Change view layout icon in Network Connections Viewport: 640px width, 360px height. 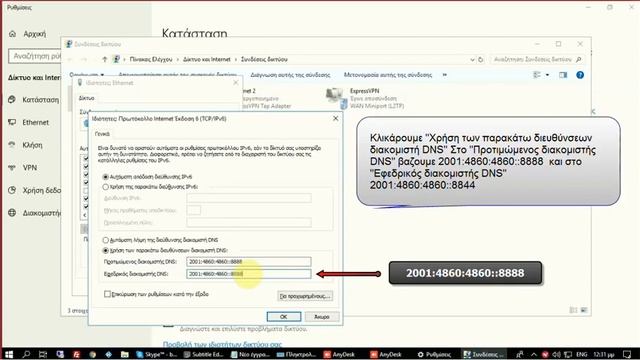coord(537,75)
